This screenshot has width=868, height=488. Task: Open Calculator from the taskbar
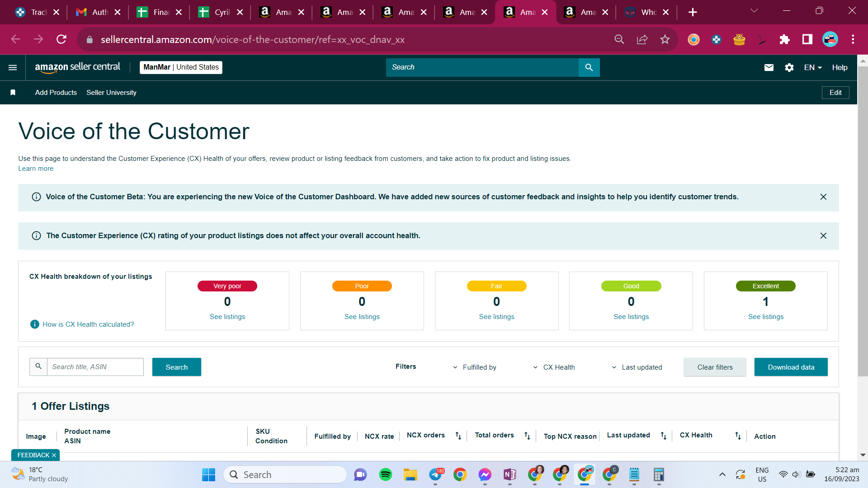pos(659,474)
